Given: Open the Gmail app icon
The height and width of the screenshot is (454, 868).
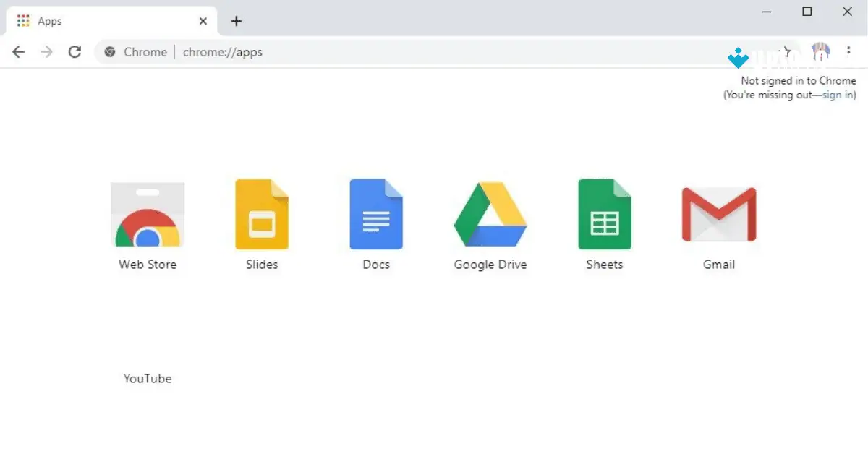Looking at the screenshot, I should pos(718,213).
